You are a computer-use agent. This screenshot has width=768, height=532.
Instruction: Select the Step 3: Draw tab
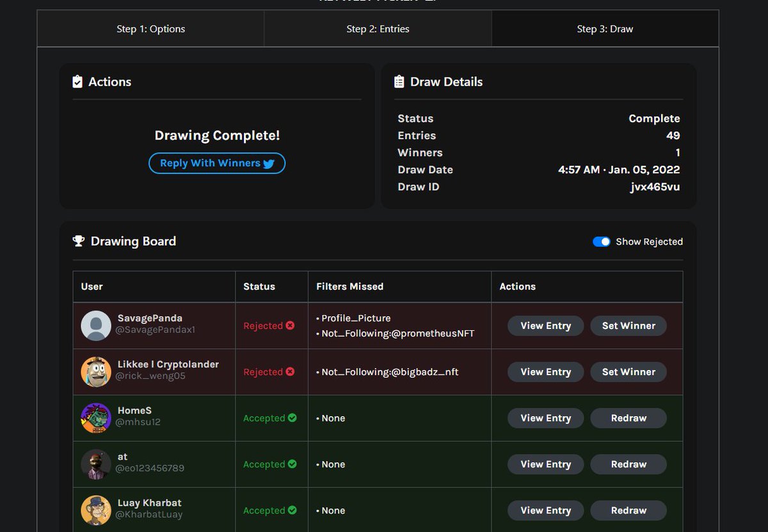pos(605,29)
